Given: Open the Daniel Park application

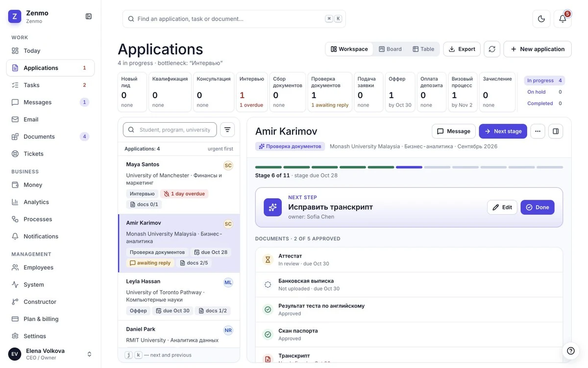Looking at the screenshot, I should 179,334.
